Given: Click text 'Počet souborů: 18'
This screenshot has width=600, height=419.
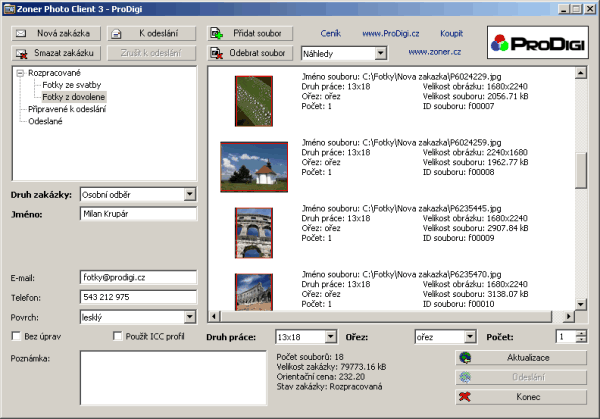Looking at the screenshot, I should [310, 357].
